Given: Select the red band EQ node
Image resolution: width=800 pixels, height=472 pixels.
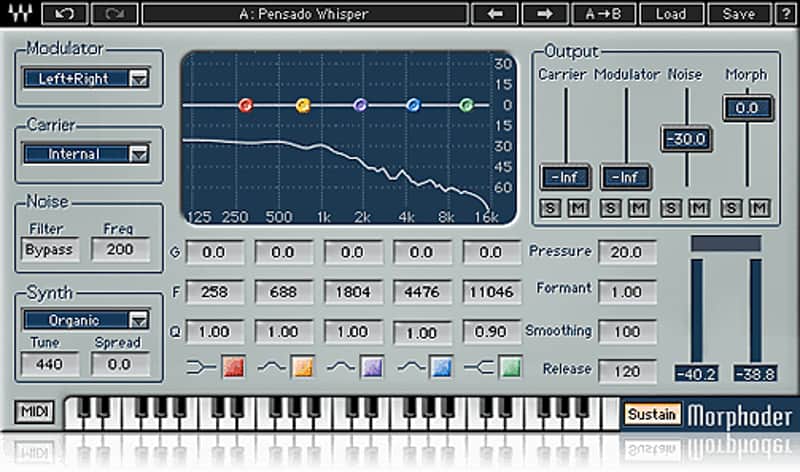Looking at the screenshot, I should click(x=246, y=105).
